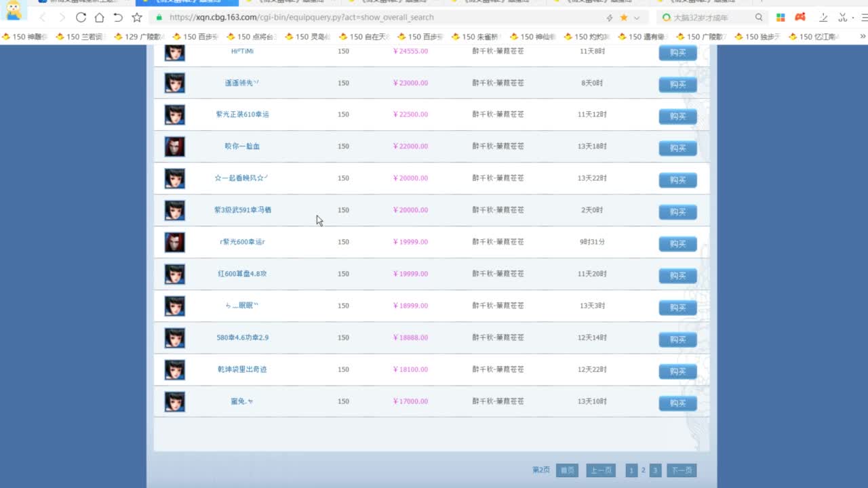Click price text ¥18888.00
This screenshot has height=488, width=868.
[410, 338]
